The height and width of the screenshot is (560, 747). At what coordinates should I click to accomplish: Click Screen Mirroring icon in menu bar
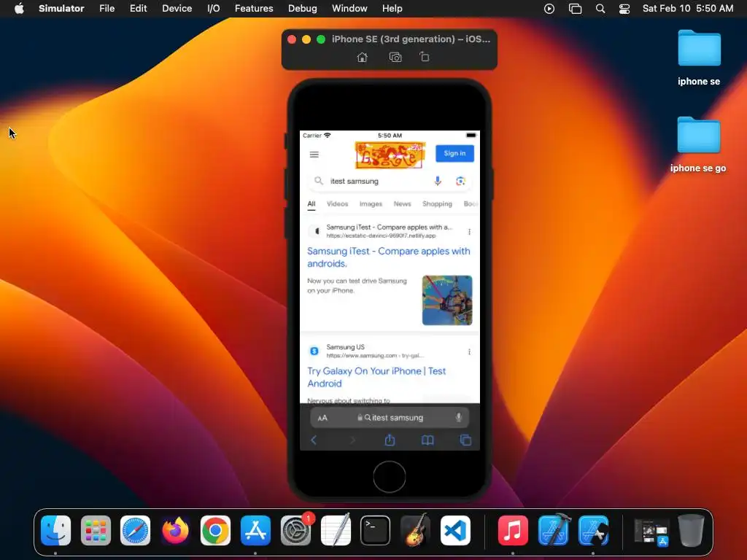(x=575, y=9)
